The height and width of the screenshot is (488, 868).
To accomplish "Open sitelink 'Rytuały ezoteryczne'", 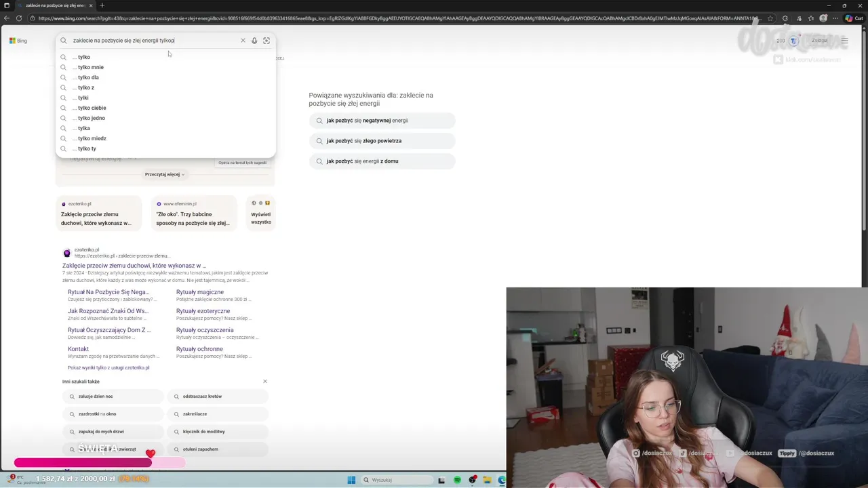I will [203, 311].
